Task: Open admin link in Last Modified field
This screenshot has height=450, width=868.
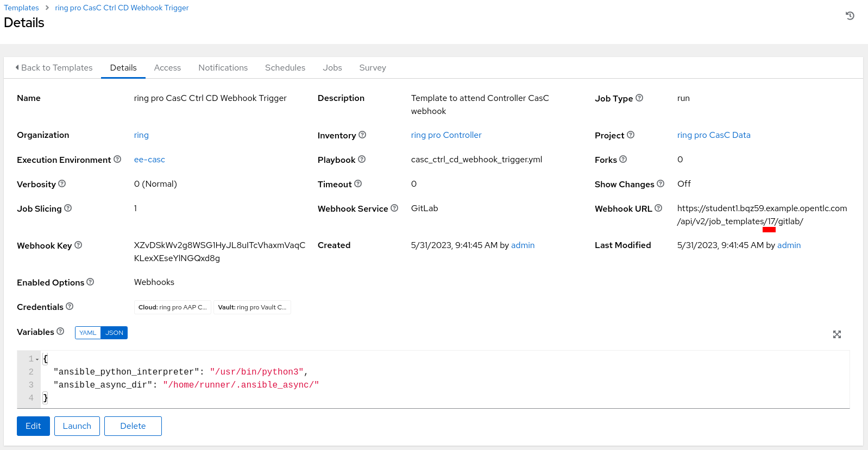Action: click(x=789, y=245)
